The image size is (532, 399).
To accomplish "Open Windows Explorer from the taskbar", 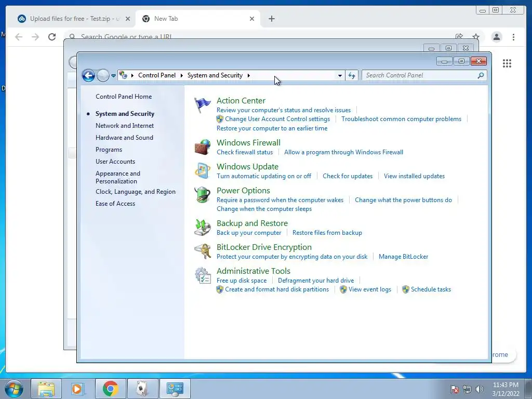I will point(46,389).
